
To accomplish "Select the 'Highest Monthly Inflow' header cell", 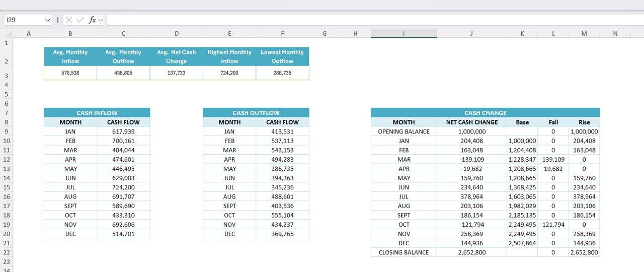I will (x=229, y=56).
